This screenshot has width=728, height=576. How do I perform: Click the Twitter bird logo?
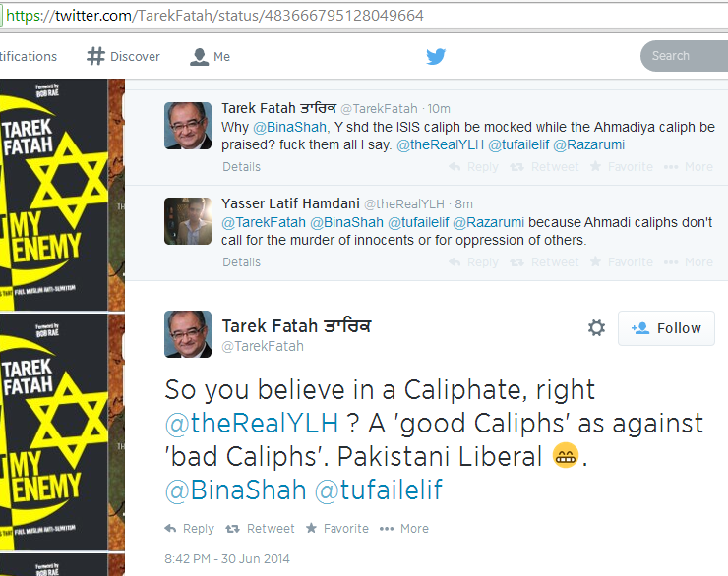click(436, 56)
